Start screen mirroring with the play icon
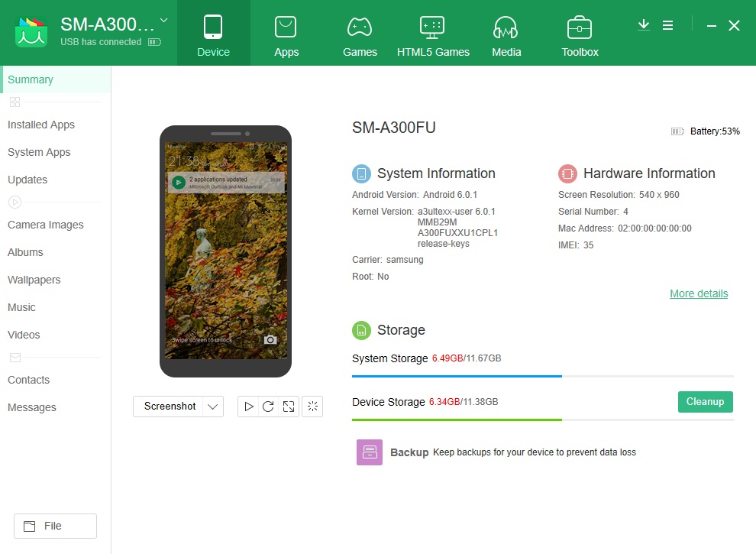Screen dimensions: 756x554 [x=249, y=406]
